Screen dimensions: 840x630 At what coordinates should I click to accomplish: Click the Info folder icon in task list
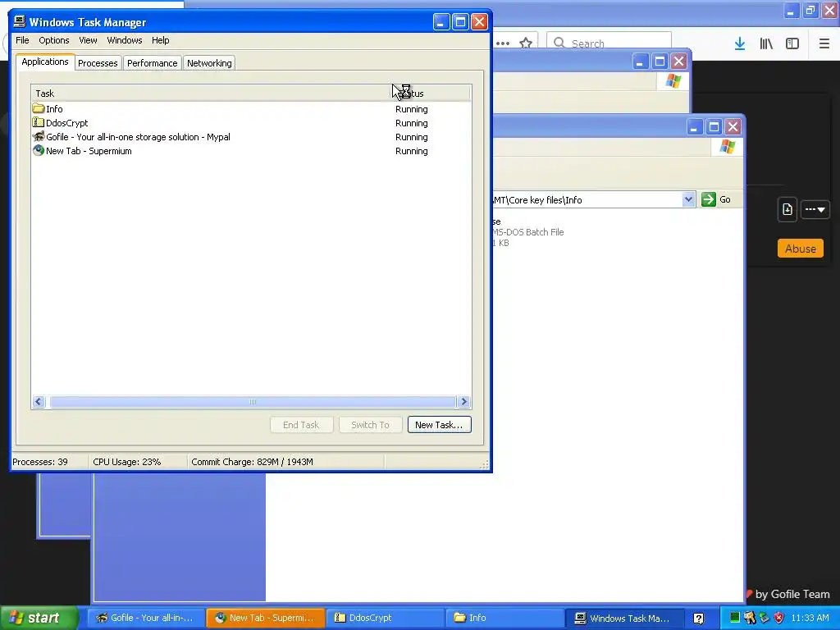click(x=38, y=109)
